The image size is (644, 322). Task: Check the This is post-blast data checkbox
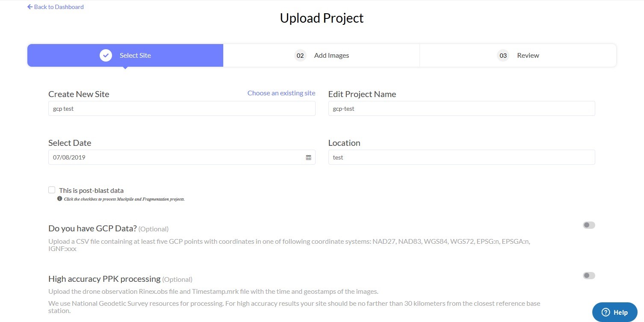52,190
